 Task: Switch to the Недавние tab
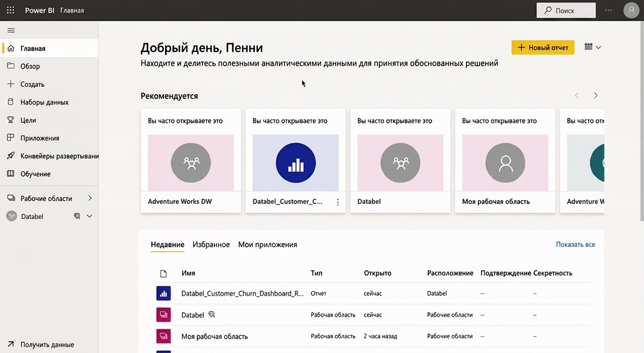[x=168, y=245]
